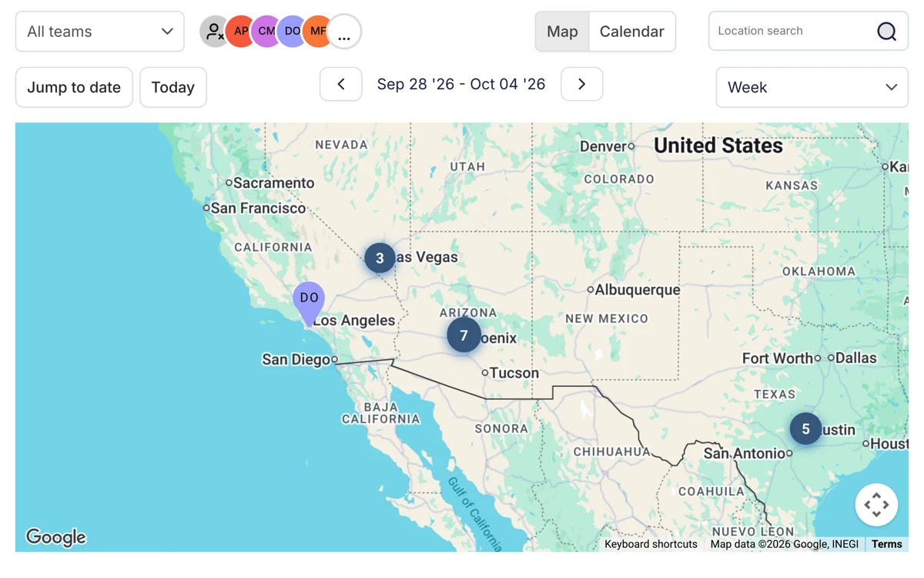Click the United States country label
Screen dimensions: 924x578
(718, 146)
